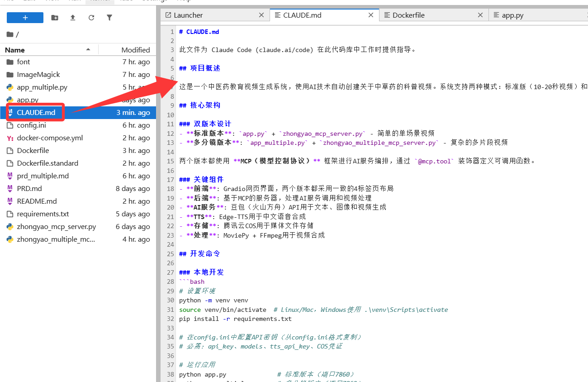Click the Markdown icon beside prd_multiple.md

(10, 176)
